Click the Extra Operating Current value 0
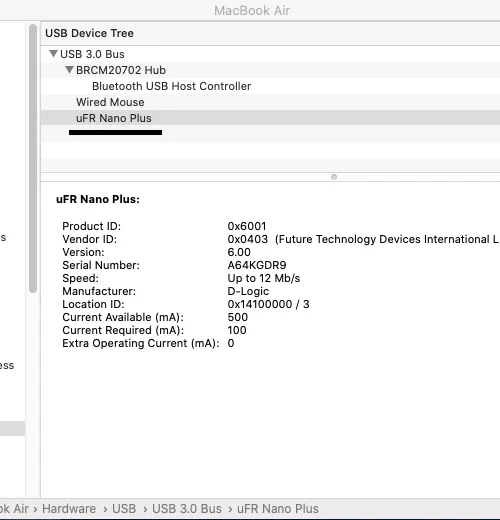500x520 pixels. [231, 343]
